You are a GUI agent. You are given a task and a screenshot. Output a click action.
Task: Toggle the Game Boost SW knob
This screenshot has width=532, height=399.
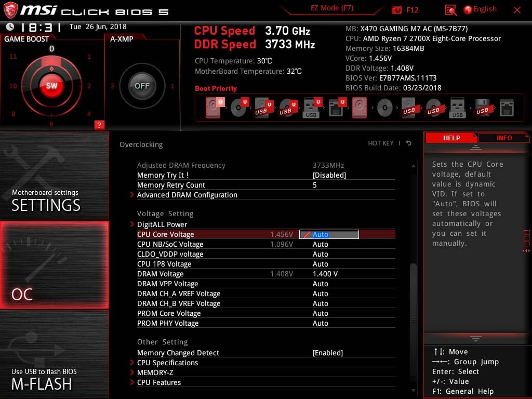[x=51, y=86]
